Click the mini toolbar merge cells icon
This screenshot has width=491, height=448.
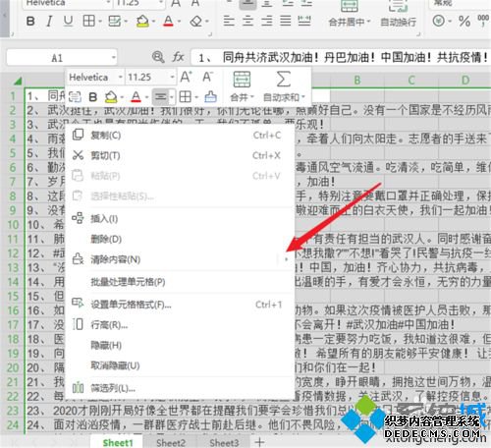pos(242,80)
